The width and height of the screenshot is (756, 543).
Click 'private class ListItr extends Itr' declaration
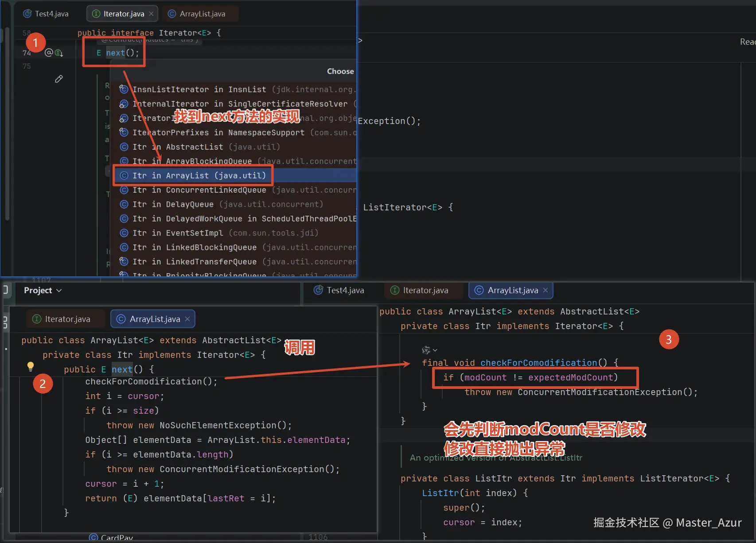pos(488,478)
